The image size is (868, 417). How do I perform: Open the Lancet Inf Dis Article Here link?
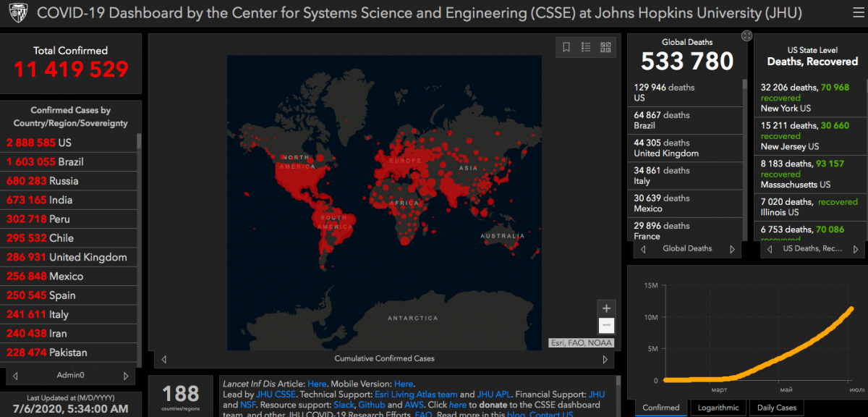point(317,384)
